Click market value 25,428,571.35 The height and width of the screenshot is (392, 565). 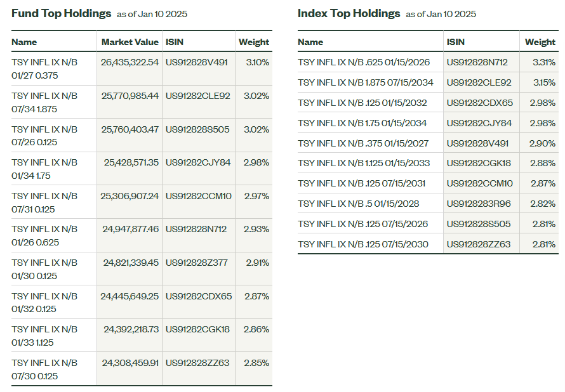(x=131, y=162)
